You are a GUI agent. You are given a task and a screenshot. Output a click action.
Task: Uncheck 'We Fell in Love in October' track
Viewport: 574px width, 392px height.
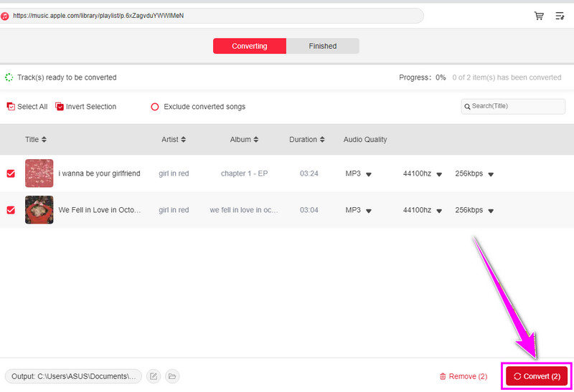[x=11, y=210]
